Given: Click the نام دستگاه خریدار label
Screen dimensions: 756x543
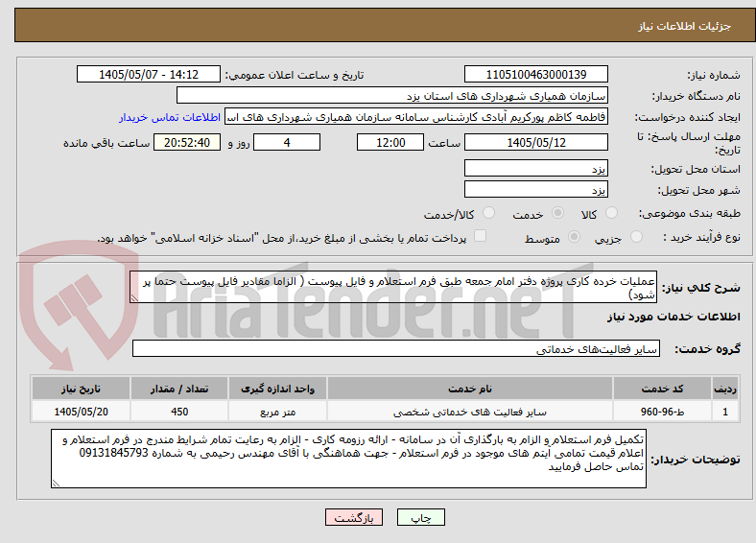Looking at the screenshot, I should (696, 97).
